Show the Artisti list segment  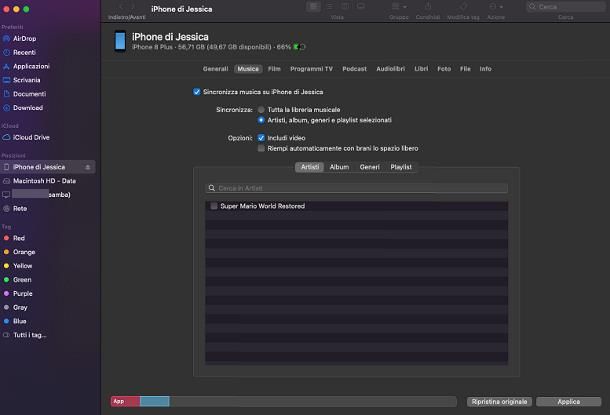point(310,167)
